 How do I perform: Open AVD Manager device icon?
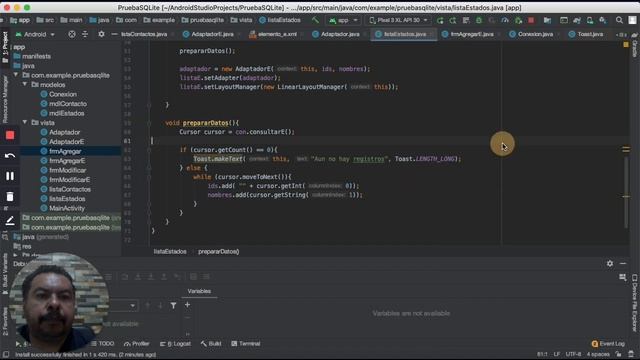tap(590, 20)
